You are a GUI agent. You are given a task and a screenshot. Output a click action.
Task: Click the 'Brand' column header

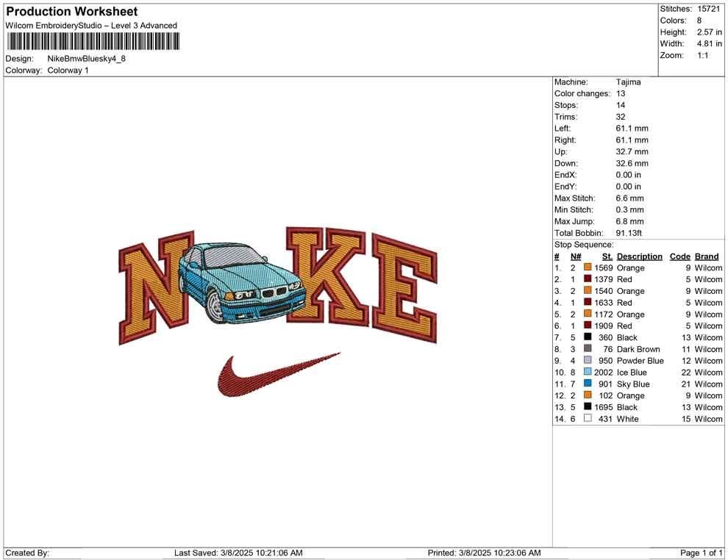tap(706, 256)
